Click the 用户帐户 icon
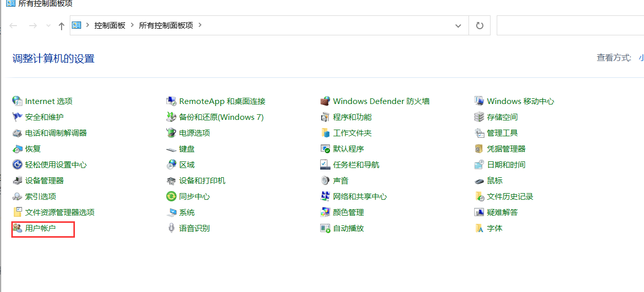 click(17, 228)
